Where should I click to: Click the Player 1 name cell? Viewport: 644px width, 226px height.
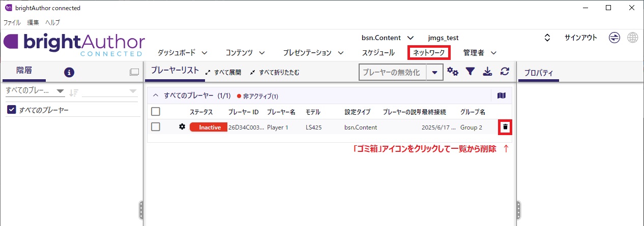[x=278, y=127]
